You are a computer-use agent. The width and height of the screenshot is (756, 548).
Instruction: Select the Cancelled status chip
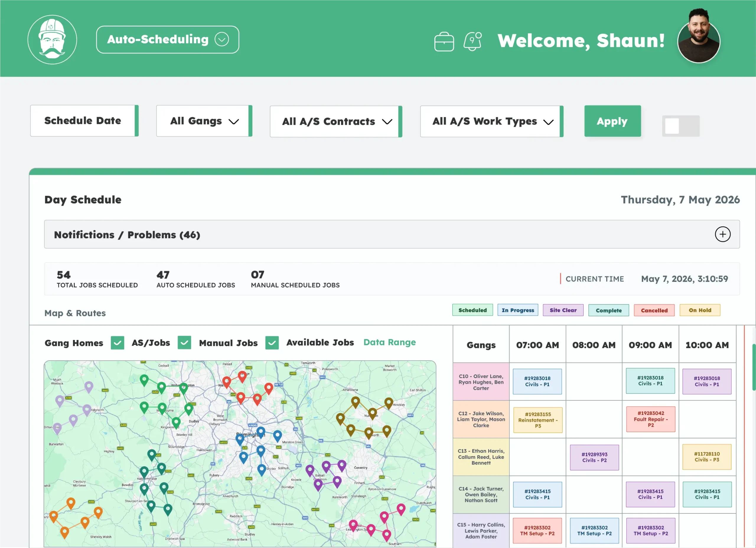[654, 310]
